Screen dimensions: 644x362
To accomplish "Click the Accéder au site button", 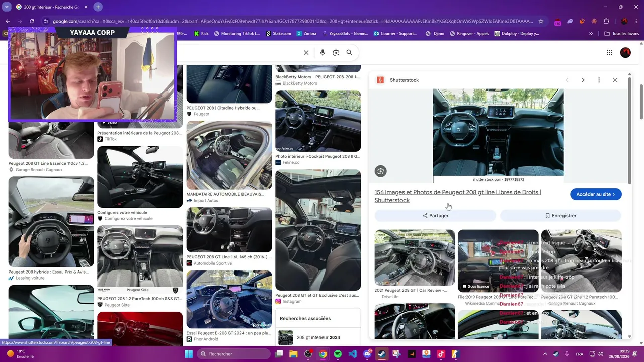I will coord(596,194).
